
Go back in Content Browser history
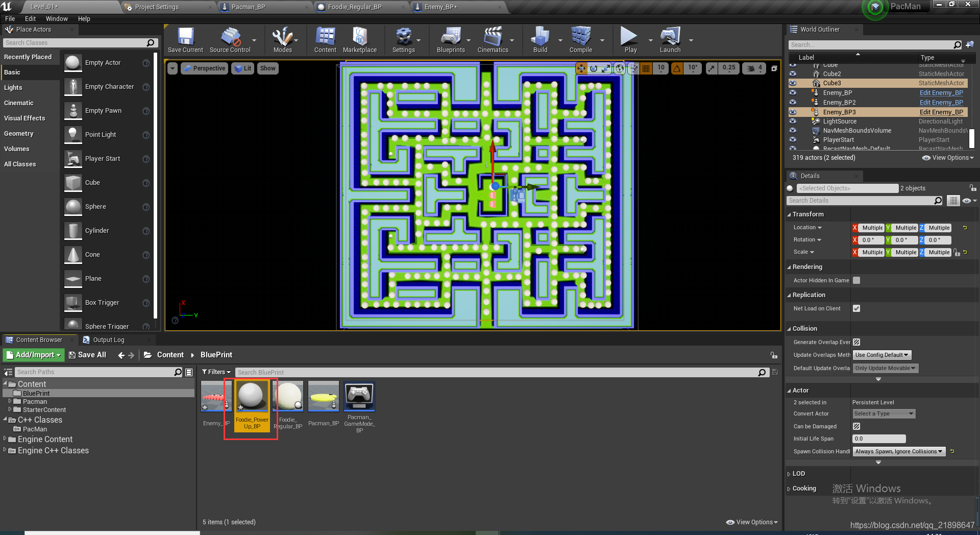[121, 355]
